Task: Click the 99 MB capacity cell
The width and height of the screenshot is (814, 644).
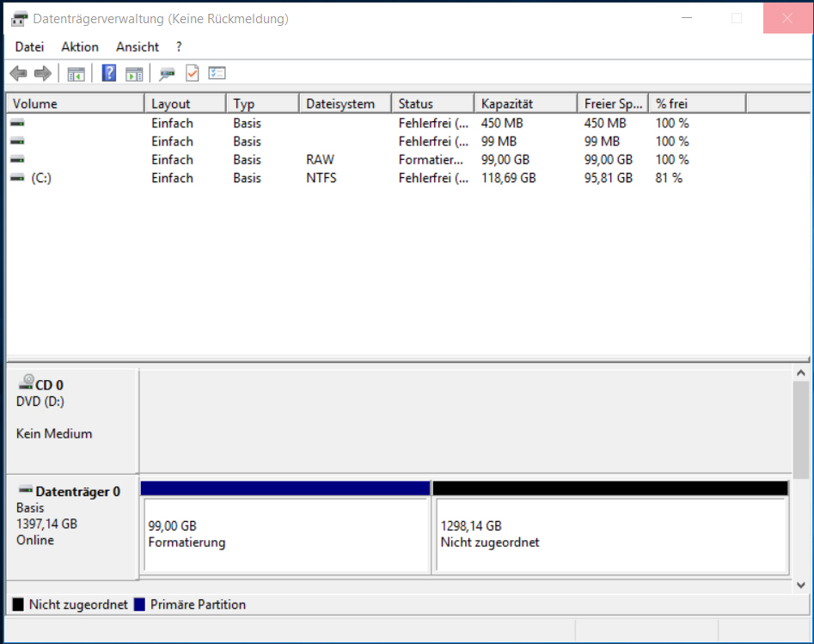Action: click(499, 141)
